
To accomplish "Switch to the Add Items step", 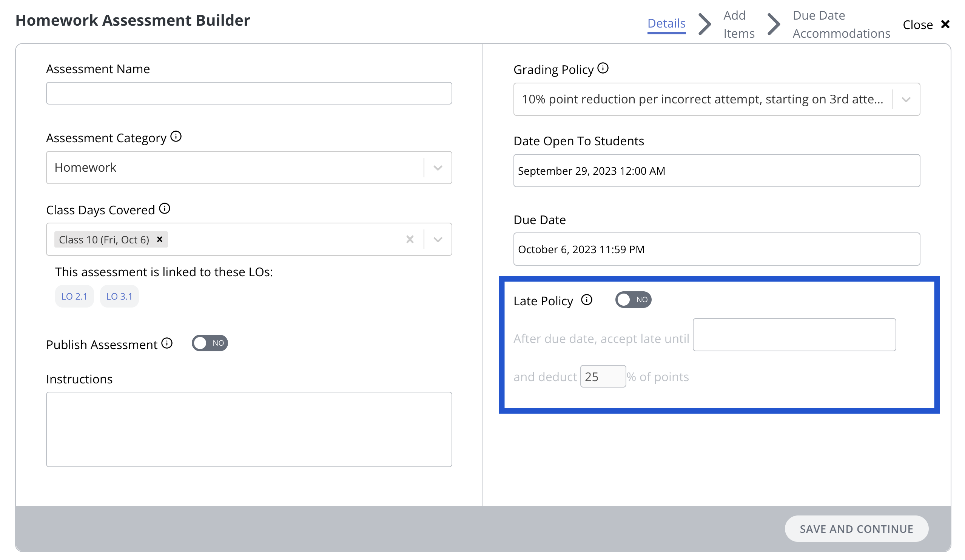I will pos(739,25).
